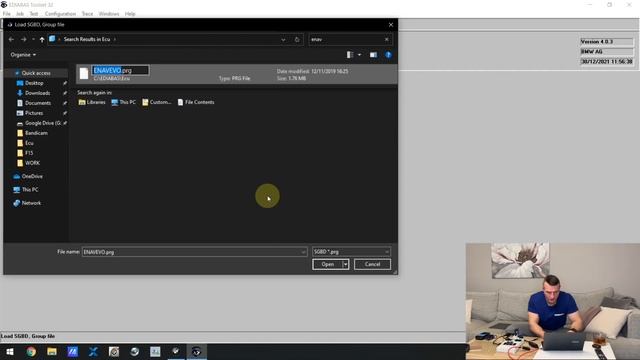Image resolution: width=640 pixels, height=360 pixels.
Task: Expand the address bar history dropdown
Action: pyautogui.click(x=283, y=40)
